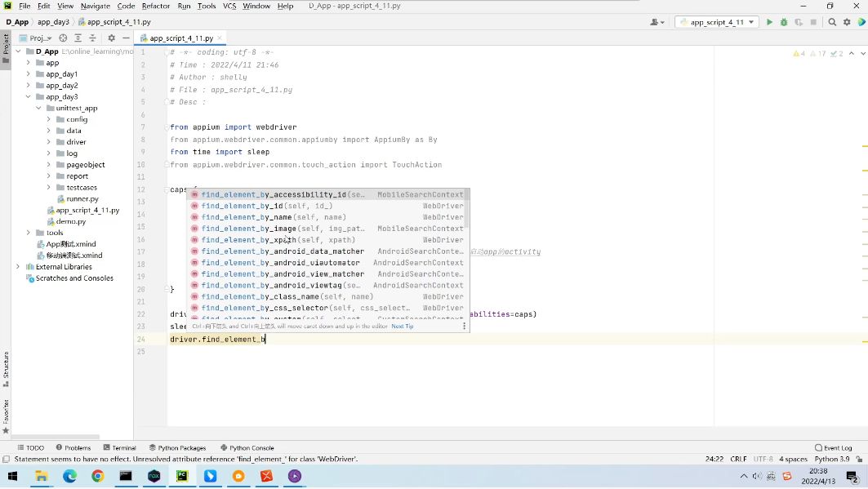Hide the Project tool window

pyautogui.click(x=126, y=38)
